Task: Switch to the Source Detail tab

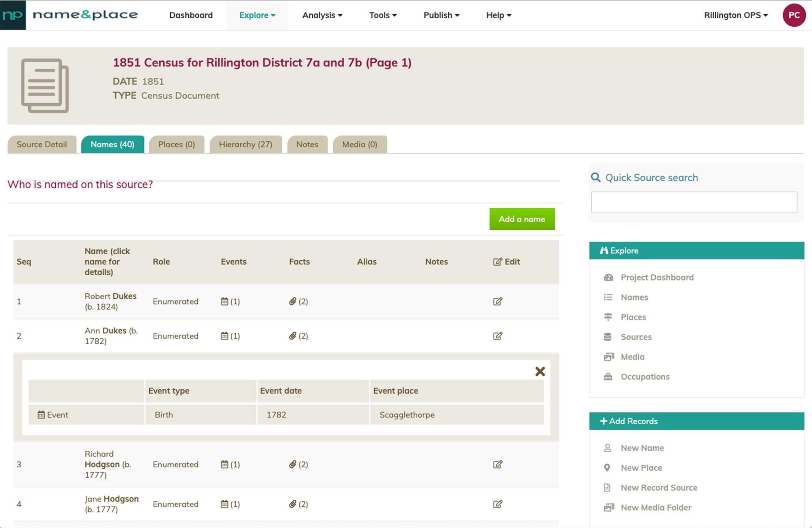Action: click(x=42, y=144)
